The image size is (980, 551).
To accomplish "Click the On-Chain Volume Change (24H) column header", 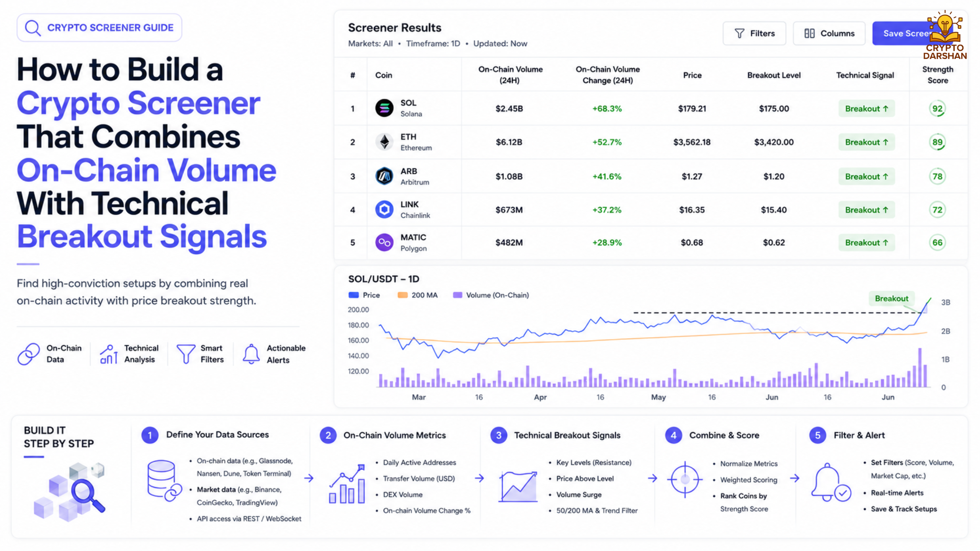I will pos(608,75).
